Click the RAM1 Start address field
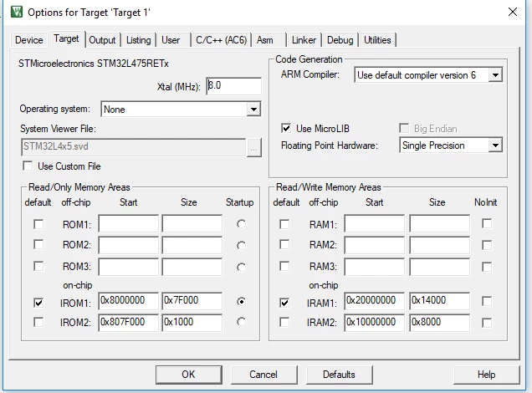The width and height of the screenshot is (532, 393). 374,223
